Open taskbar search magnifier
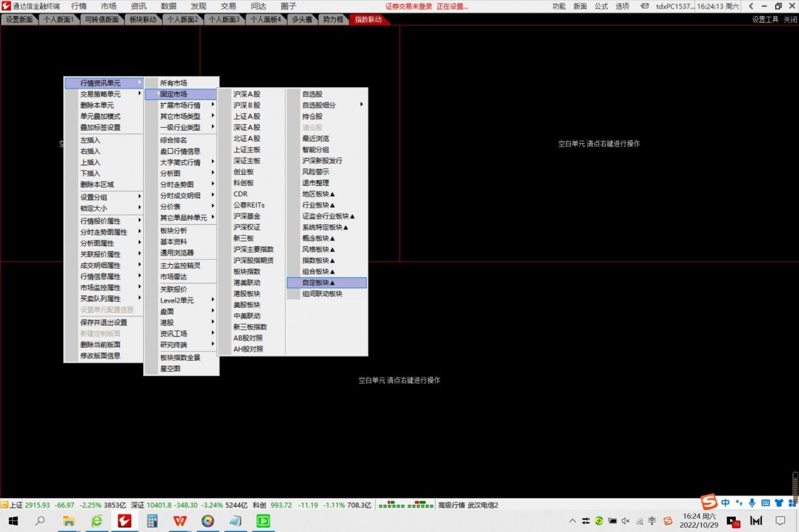Screen dimensions: 799x532 (40, 520)
